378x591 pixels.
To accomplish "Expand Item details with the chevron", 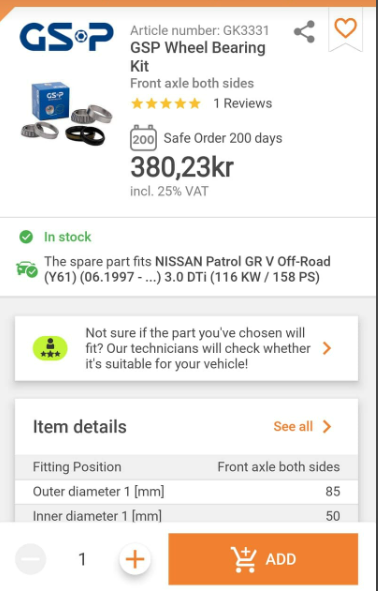I will click(x=327, y=427).
